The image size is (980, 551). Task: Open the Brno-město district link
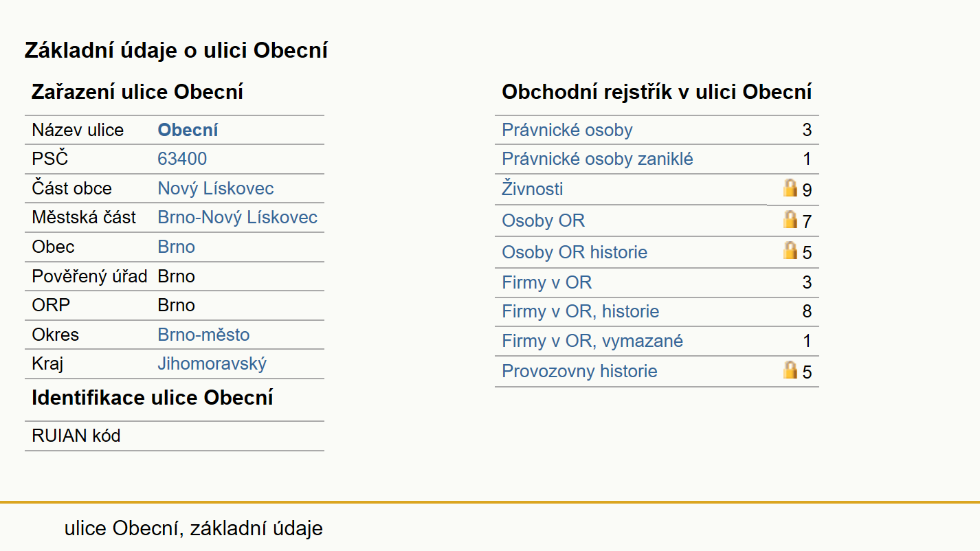click(204, 335)
